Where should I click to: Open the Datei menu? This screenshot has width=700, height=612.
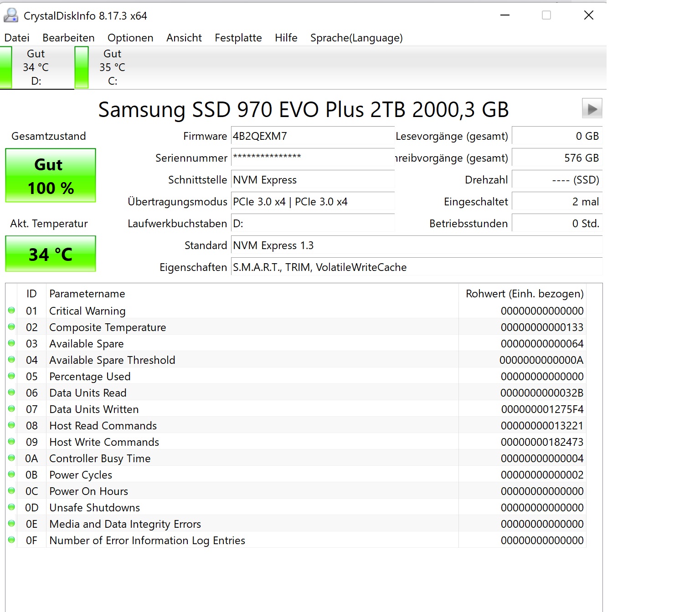click(17, 38)
